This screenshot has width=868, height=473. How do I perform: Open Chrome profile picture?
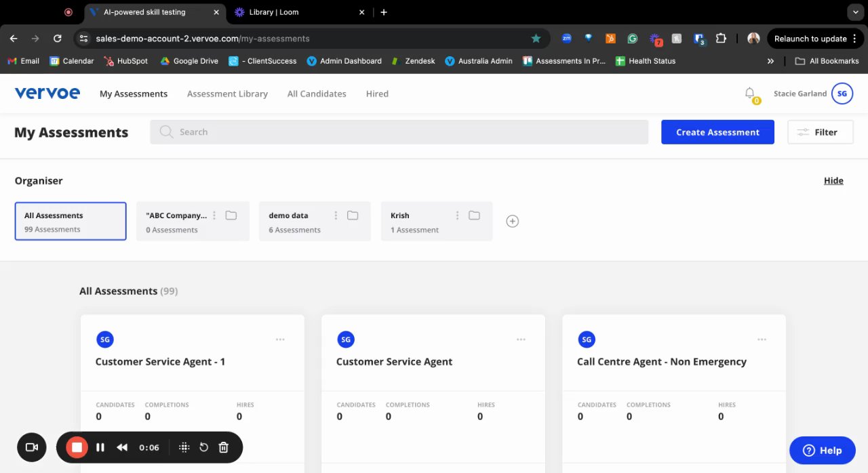pos(753,39)
